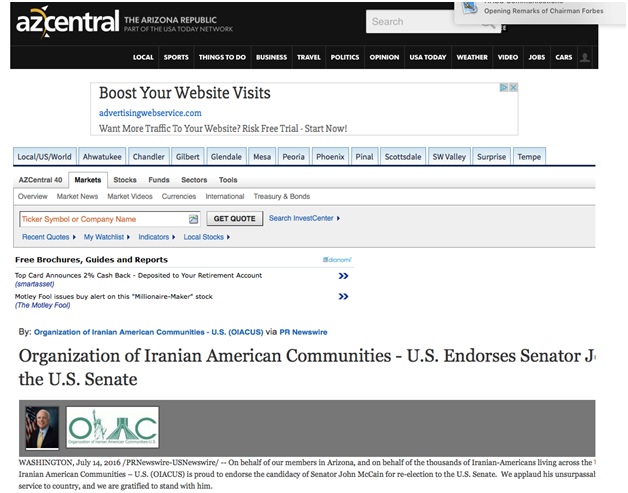This screenshot has height=493, width=628.
Task: Switch to the Sectors tab
Action: (194, 180)
